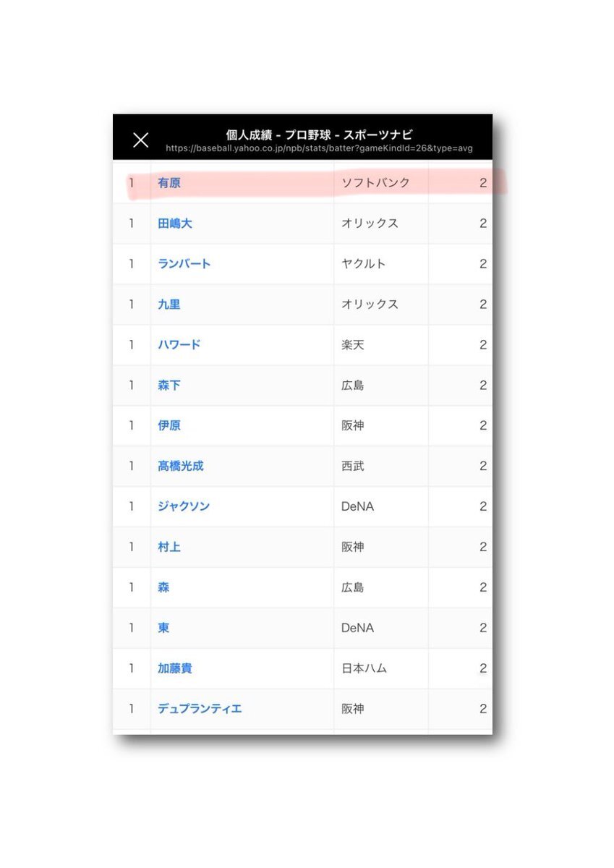Open player link デュプランティエ
614x868 pixels.
200,709
